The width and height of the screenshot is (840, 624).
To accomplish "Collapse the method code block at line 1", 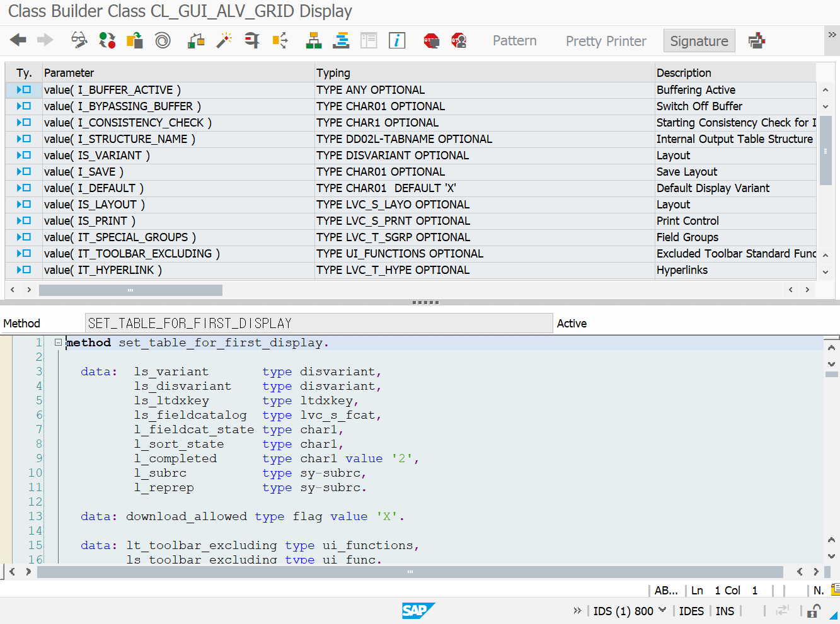I will click(x=58, y=343).
